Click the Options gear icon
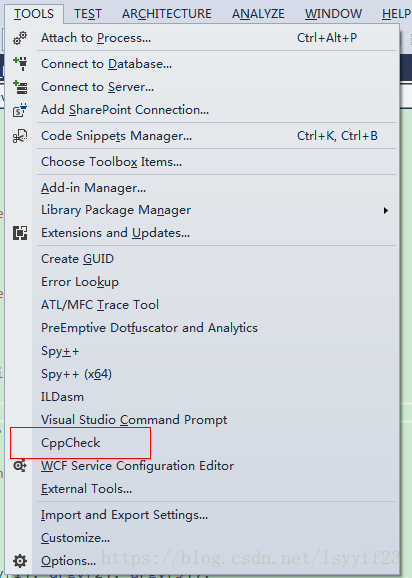Viewport: 412px width, 578px height. coord(20,561)
